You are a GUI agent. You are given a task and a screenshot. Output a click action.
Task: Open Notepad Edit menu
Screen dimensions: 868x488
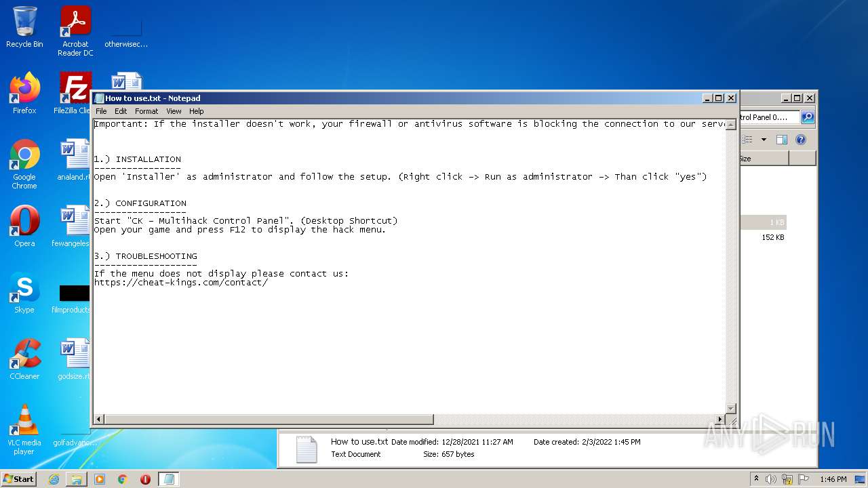click(x=121, y=111)
